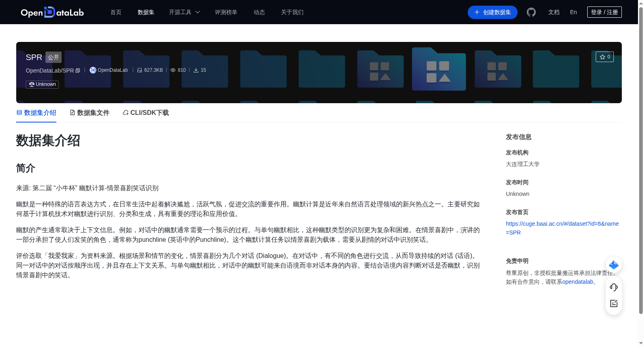Image resolution: width=644 pixels, height=347 pixels.
Task: Open the feedback edit icon
Action: [614, 303]
